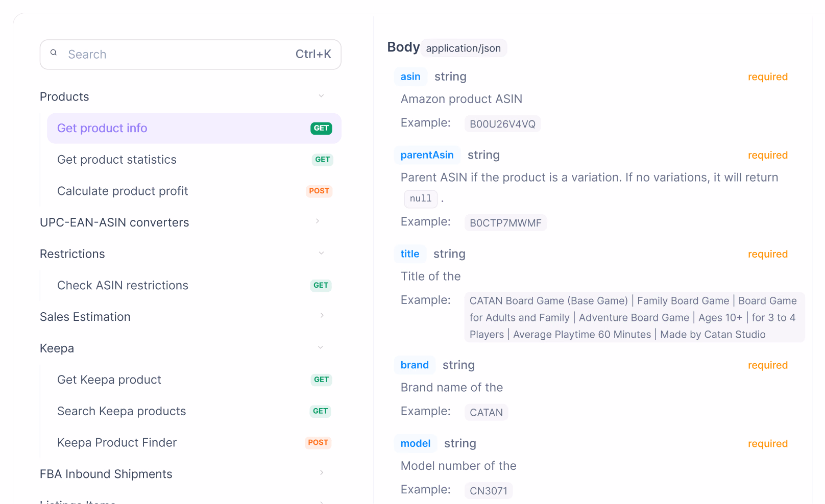825x504 pixels.
Task: Click the search magnifier icon
Action: [x=54, y=53]
